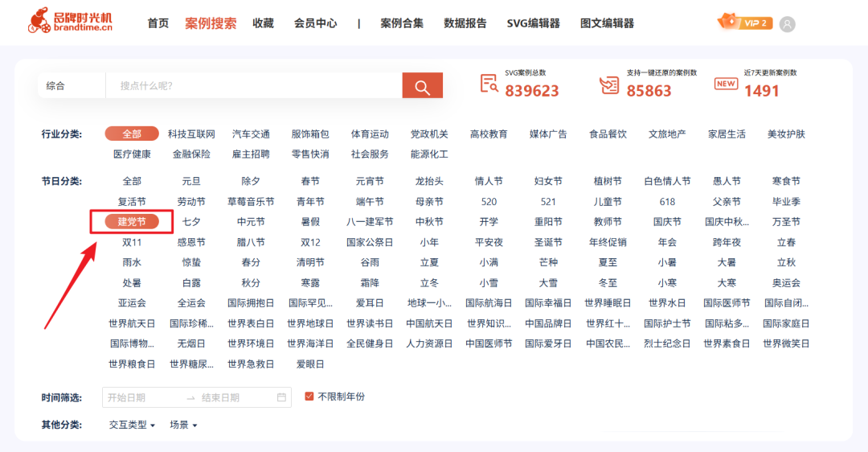The width and height of the screenshot is (868, 452).
Task: Toggle the 不限制年份 checkbox
Action: (x=309, y=397)
